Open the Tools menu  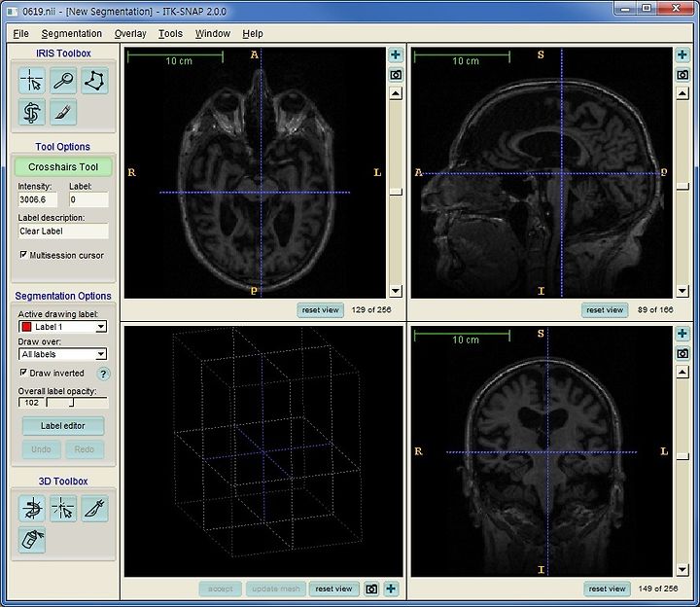click(x=170, y=33)
